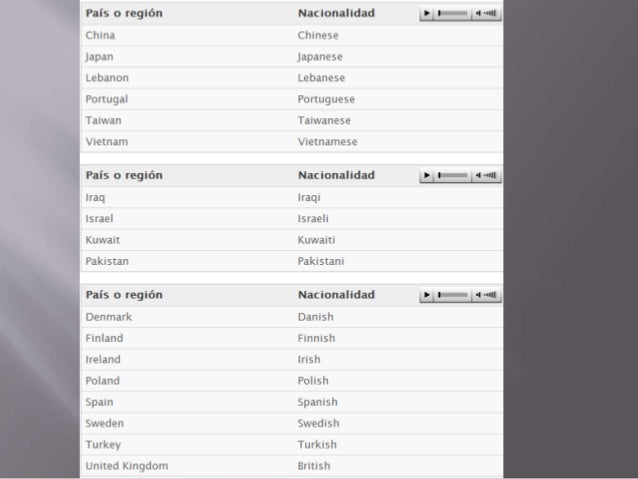Screen dimensions: 638x479
Task: Click 'País o región' header above Iraq
Action: tap(124, 176)
